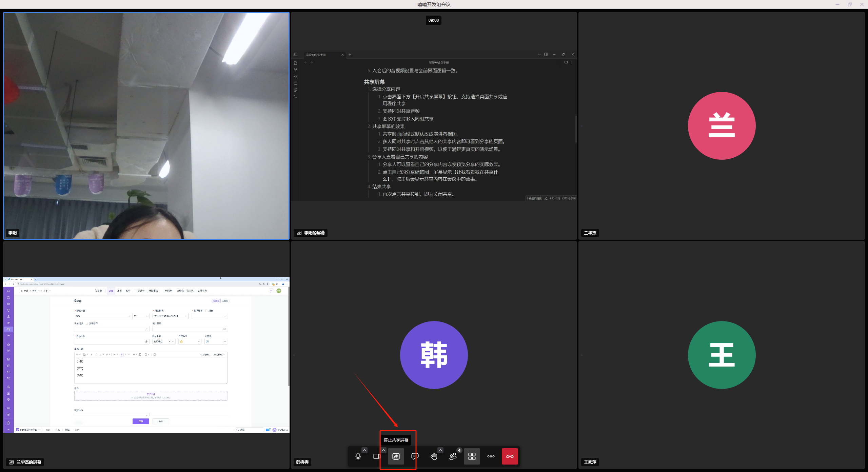The image size is (868, 472).
Task: Click 兰华杰's pink avatar
Action: (x=722, y=126)
